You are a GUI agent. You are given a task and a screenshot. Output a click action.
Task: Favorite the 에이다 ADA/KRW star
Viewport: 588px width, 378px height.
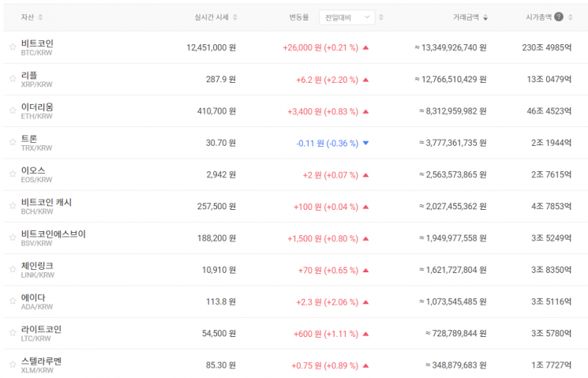pyautogui.click(x=13, y=301)
